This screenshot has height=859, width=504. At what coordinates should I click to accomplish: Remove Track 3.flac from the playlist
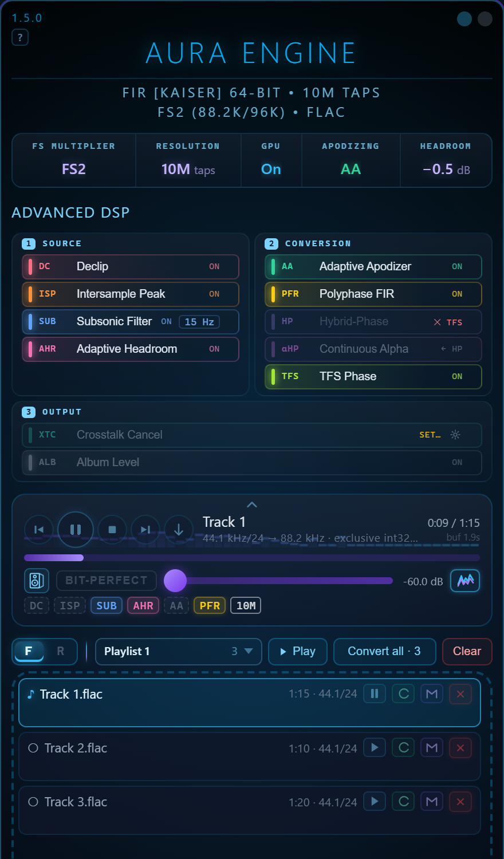pyautogui.click(x=460, y=801)
